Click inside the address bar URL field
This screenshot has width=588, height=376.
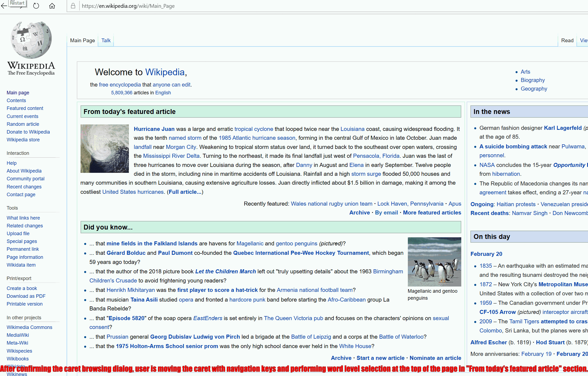[x=128, y=6]
